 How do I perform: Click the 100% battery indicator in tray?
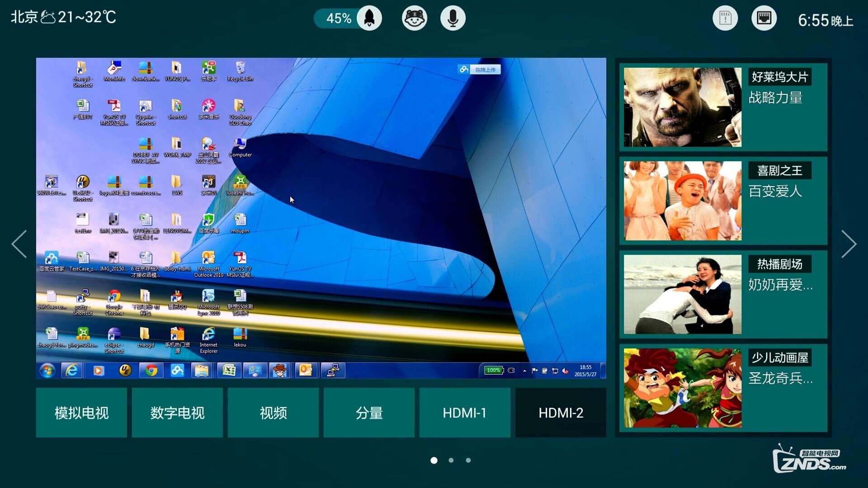pos(493,371)
